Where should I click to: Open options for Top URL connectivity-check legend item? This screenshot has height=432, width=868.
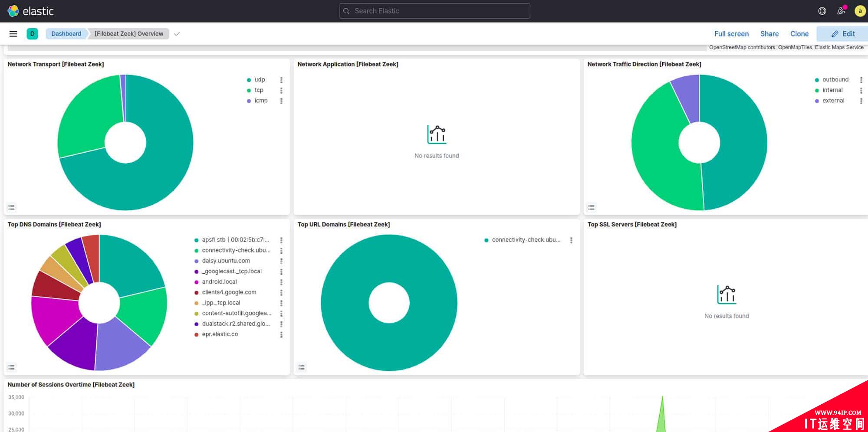pyautogui.click(x=571, y=240)
